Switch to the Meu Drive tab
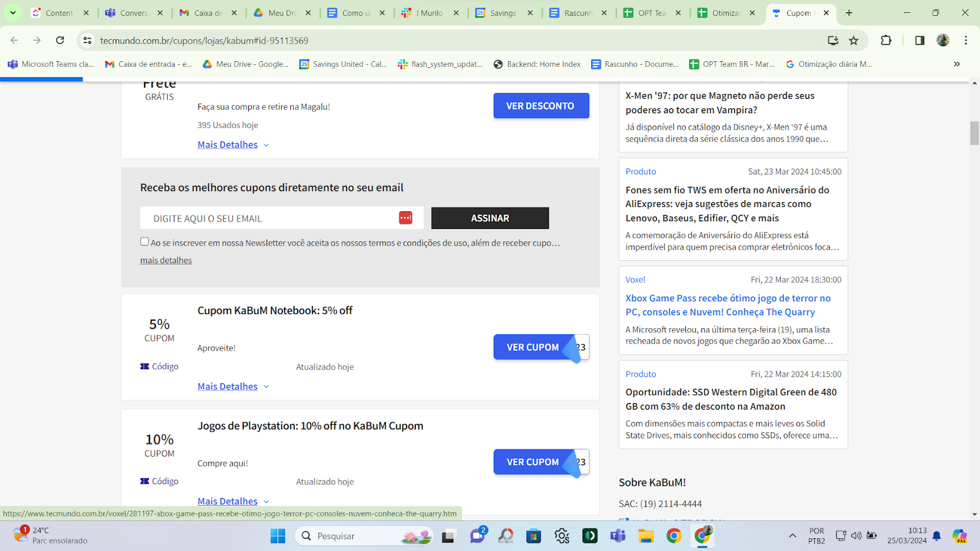This screenshot has height=551, width=980. click(282, 13)
